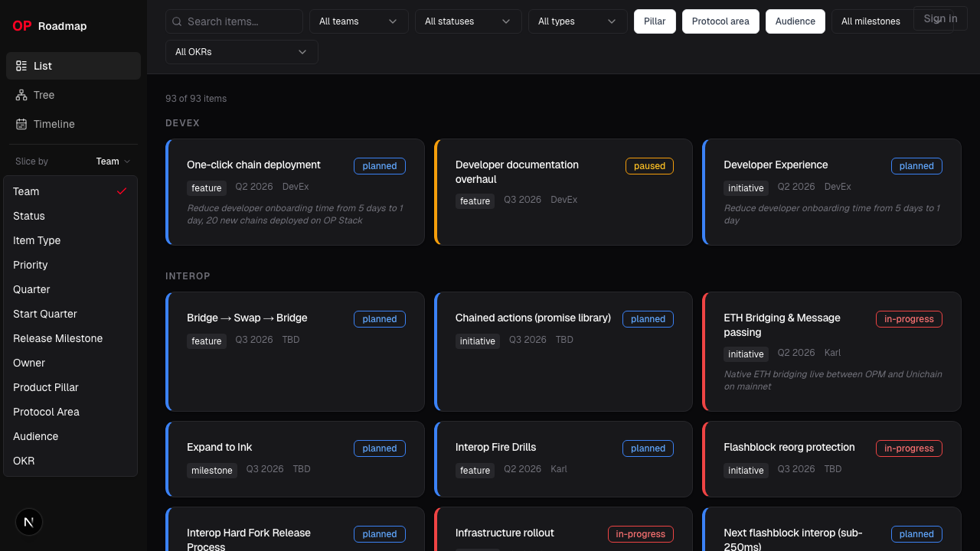Screen dimensions: 980x551
Task: Select the Audience slice option
Action: click(70, 436)
